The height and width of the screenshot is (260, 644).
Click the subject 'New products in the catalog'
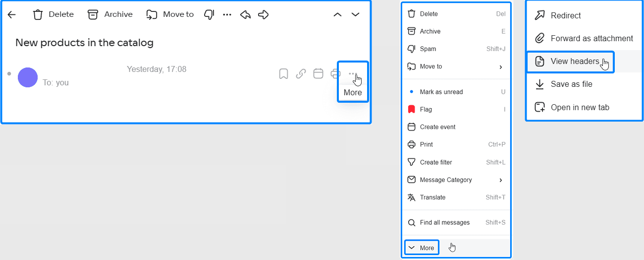(x=84, y=43)
